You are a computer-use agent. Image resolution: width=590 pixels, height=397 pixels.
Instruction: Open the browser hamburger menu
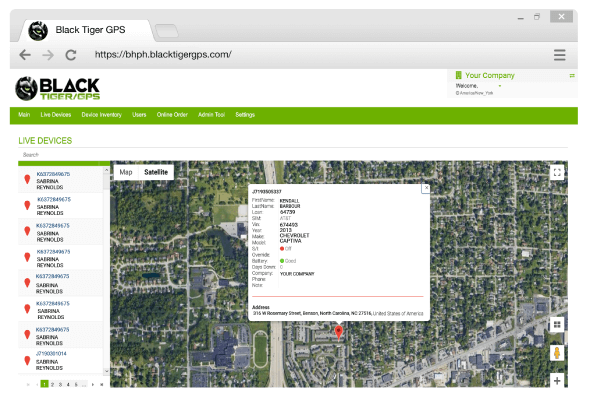coord(559,55)
